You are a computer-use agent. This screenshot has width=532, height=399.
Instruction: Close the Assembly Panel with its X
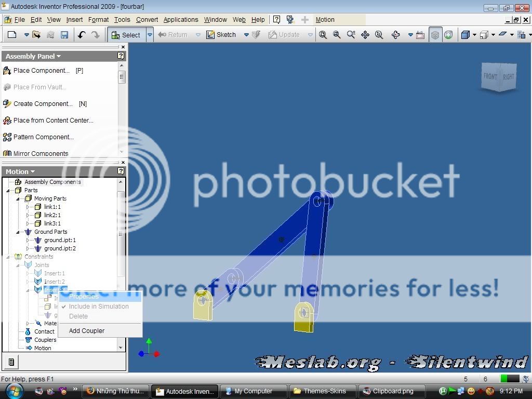[x=123, y=47]
